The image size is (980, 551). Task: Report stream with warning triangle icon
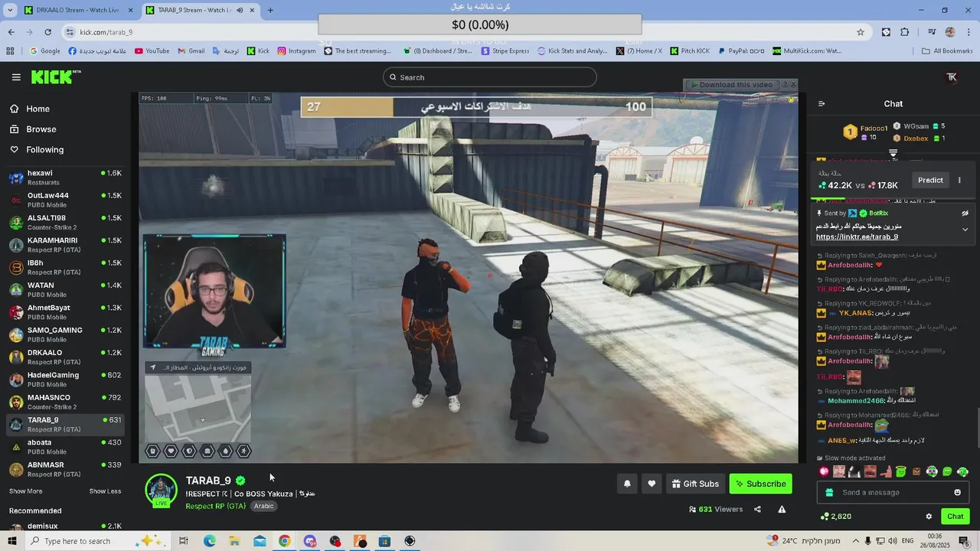782,509
